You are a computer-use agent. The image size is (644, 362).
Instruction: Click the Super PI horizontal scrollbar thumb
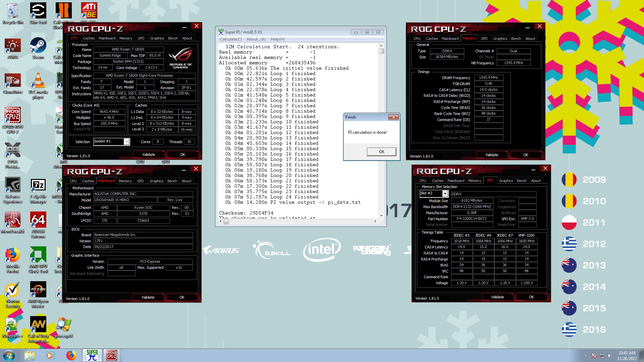pos(226,222)
